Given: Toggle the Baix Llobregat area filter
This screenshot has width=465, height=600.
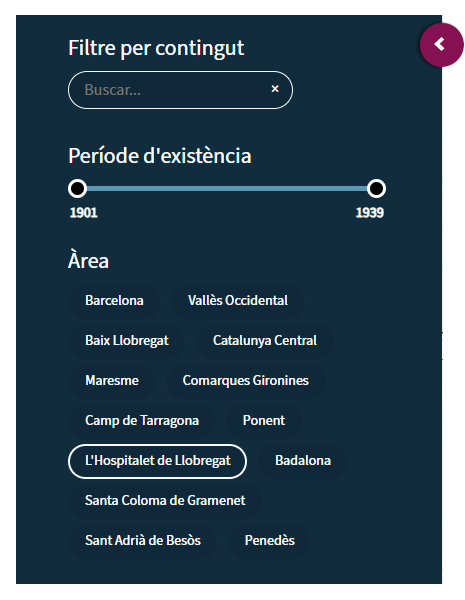Looking at the screenshot, I should [127, 341].
